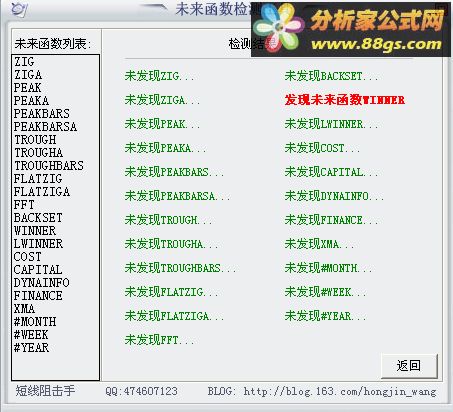Select LWINNER in the function list
The image size is (453, 412).
click(x=38, y=244)
